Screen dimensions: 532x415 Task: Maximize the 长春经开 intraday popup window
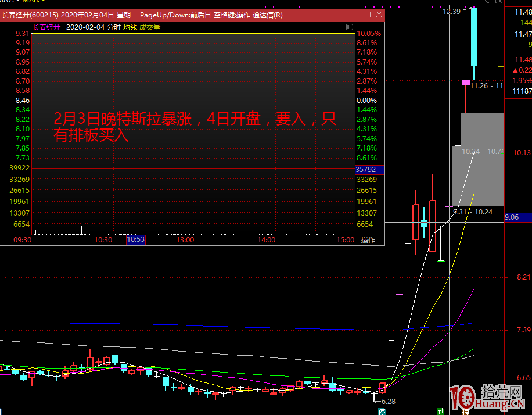click(368, 15)
